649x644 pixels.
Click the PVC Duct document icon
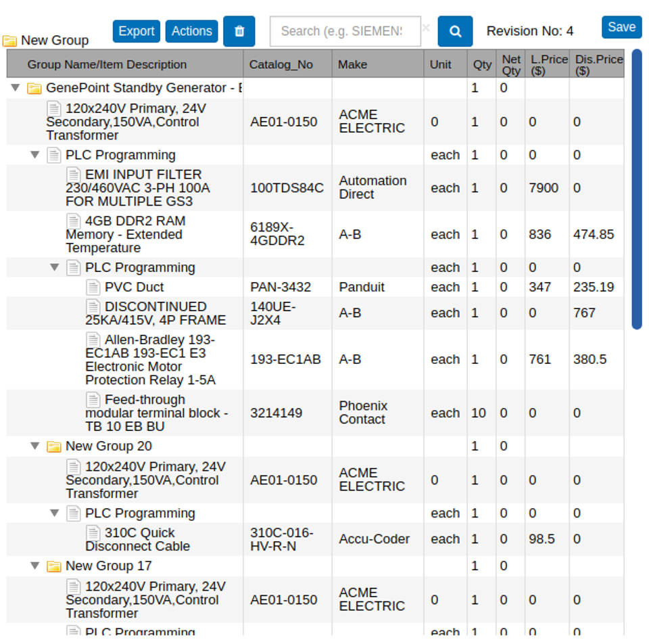click(x=93, y=287)
